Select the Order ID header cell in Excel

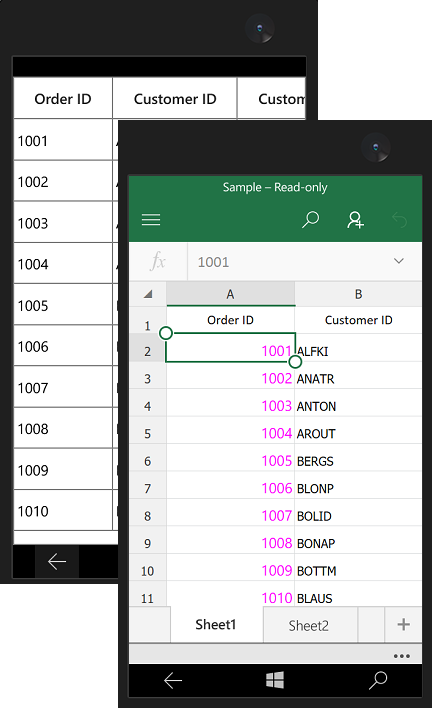tap(231, 320)
